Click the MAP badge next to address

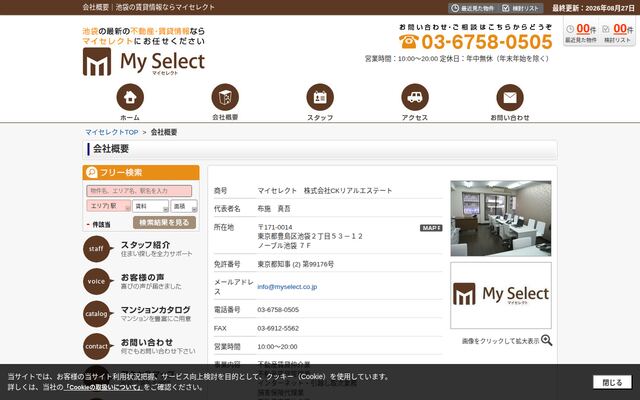[431, 228]
